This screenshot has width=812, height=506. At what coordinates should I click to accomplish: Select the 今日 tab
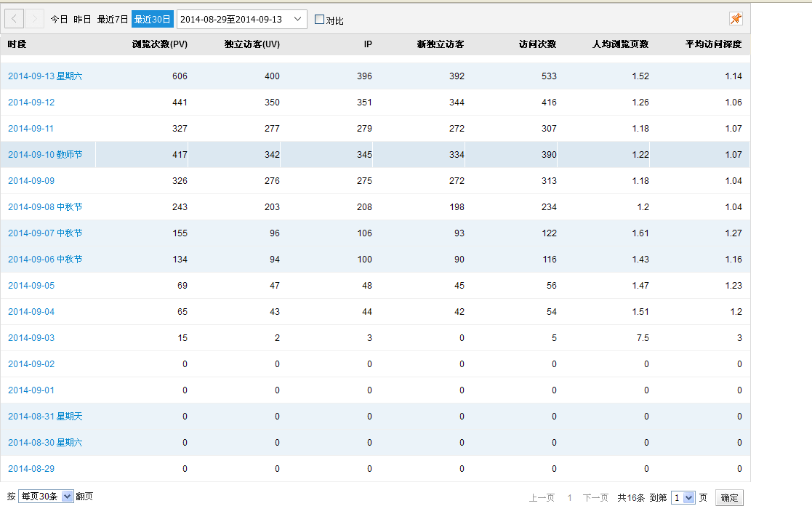coord(59,20)
